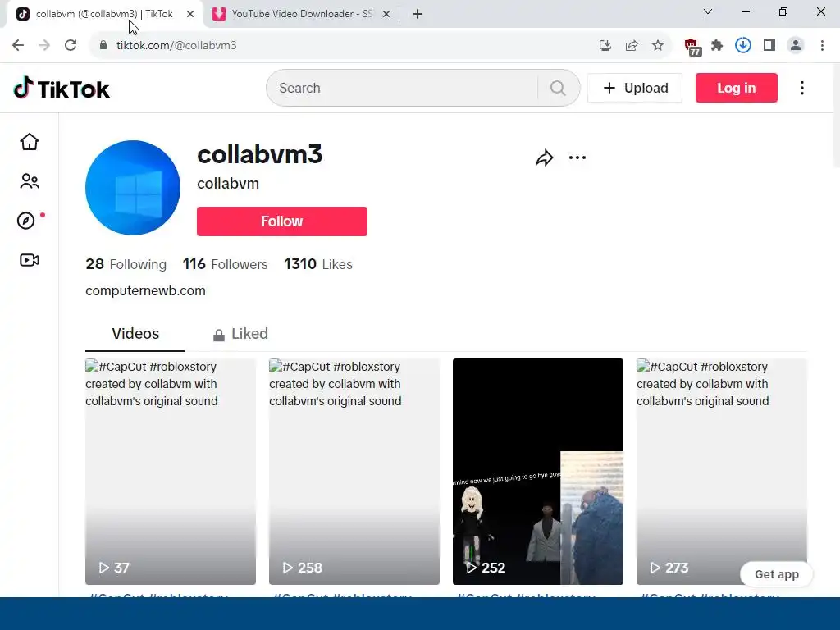Screen dimensions: 840x630
Task: Click the blue download extension icon
Action: point(743,46)
